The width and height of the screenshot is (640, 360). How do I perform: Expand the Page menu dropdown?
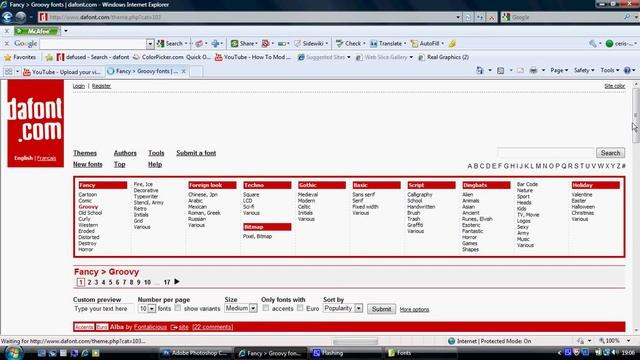click(559, 70)
